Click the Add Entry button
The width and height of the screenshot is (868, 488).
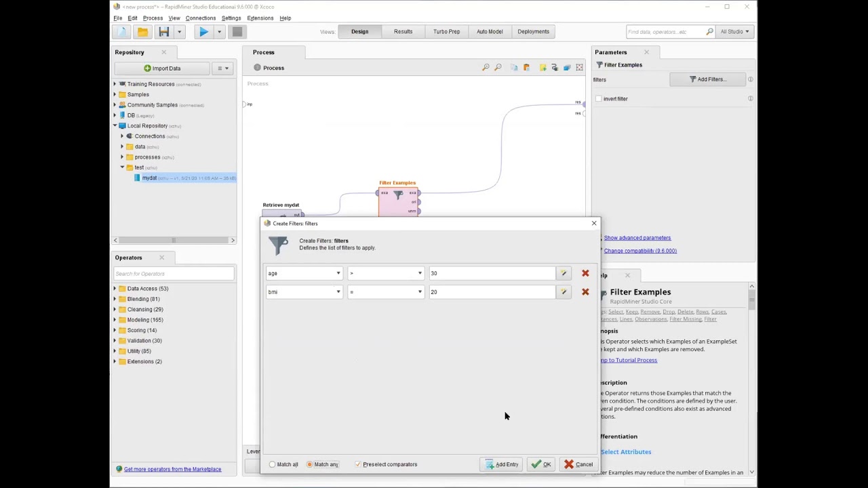pos(502,465)
